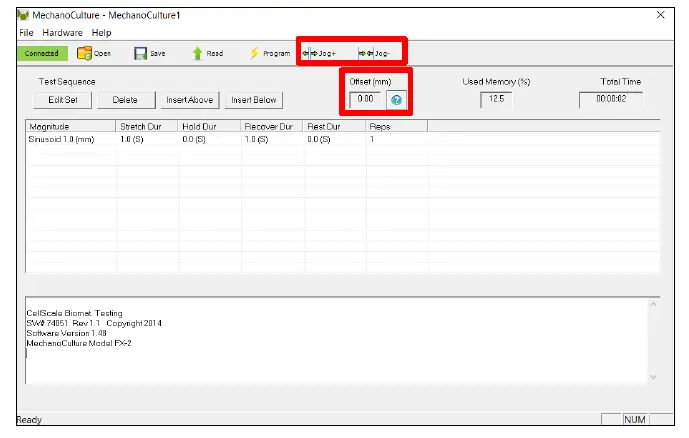The image size is (689, 438).
Task: Click the Delete button
Action: [x=125, y=100]
